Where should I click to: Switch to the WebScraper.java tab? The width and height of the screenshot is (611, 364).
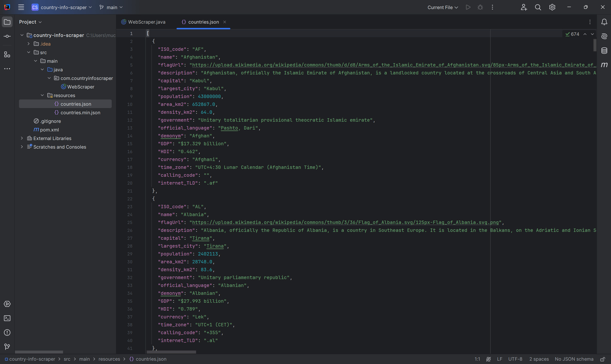tap(146, 22)
